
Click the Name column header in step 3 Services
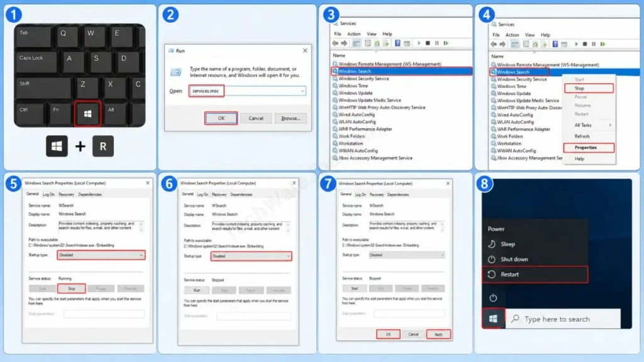point(339,55)
